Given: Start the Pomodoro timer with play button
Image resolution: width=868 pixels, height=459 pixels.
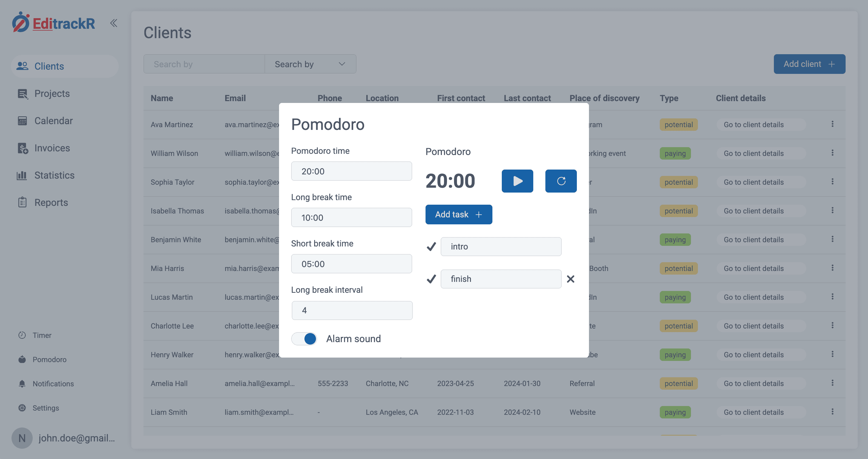Looking at the screenshot, I should coord(517,181).
